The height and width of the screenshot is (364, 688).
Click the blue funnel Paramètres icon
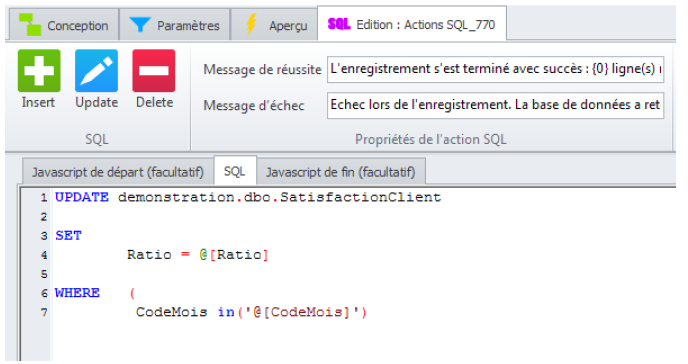[x=140, y=24]
